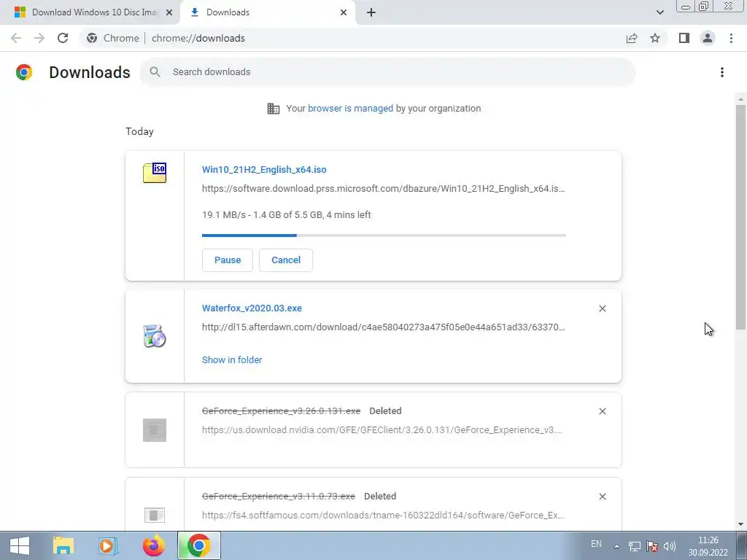This screenshot has width=747, height=560.
Task: Click the volume icon in system tray
Action: (x=670, y=546)
